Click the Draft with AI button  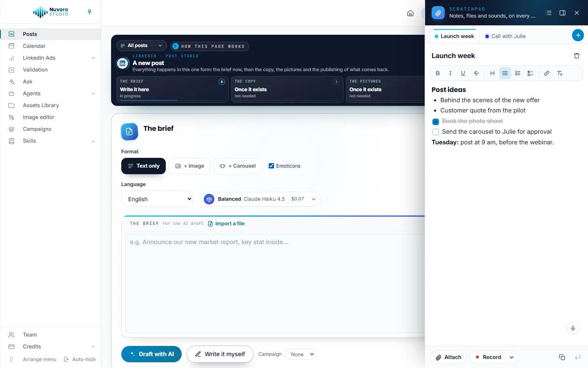coord(151,354)
